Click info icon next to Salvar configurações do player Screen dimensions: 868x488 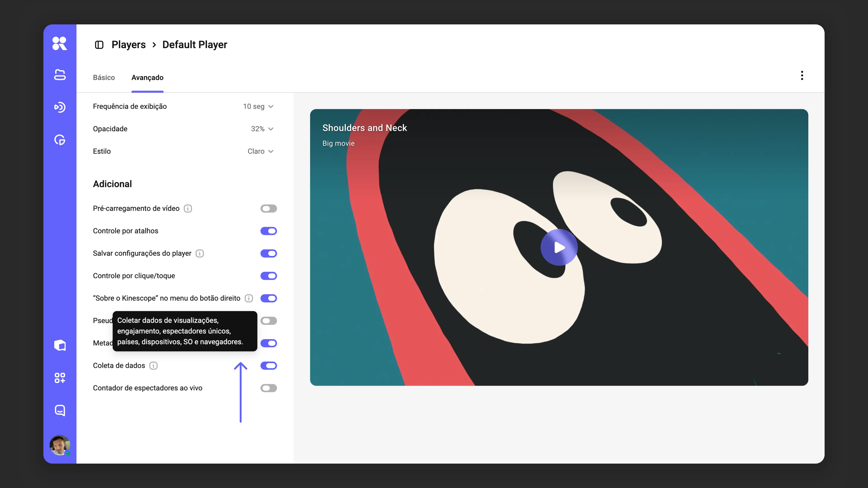tap(200, 253)
